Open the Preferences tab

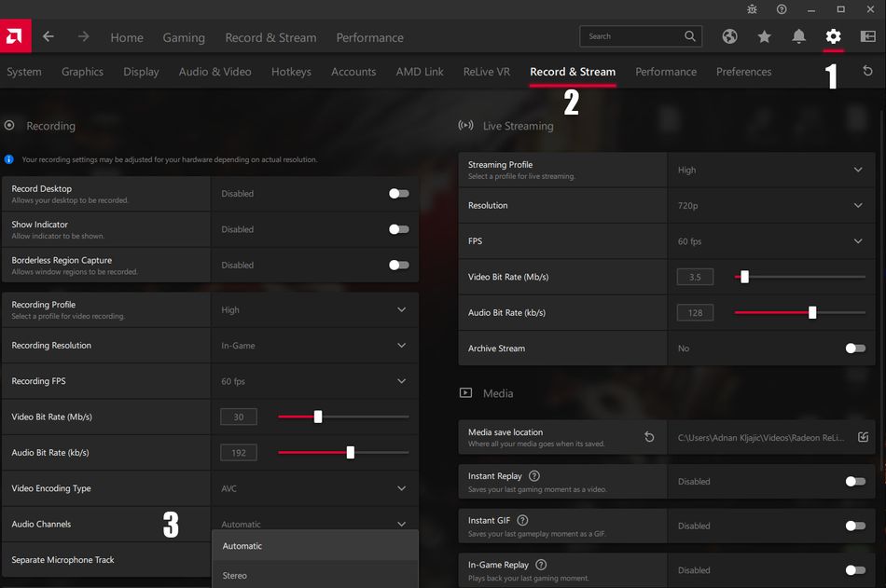[743, 72]
